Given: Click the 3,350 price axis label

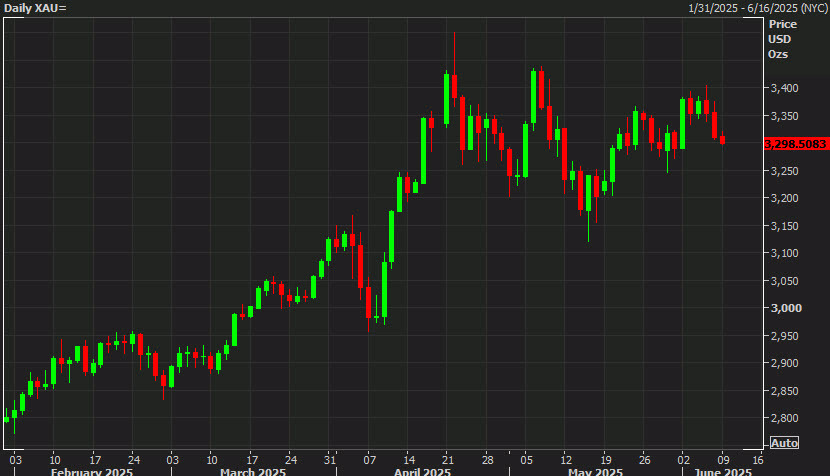Looking at the screenshot, I should coord(785,116).
